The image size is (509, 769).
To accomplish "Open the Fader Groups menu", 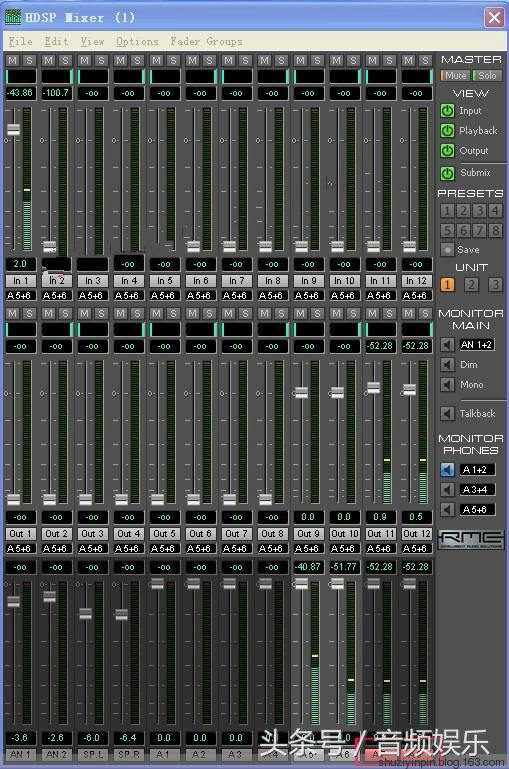I will coord(206,42).
